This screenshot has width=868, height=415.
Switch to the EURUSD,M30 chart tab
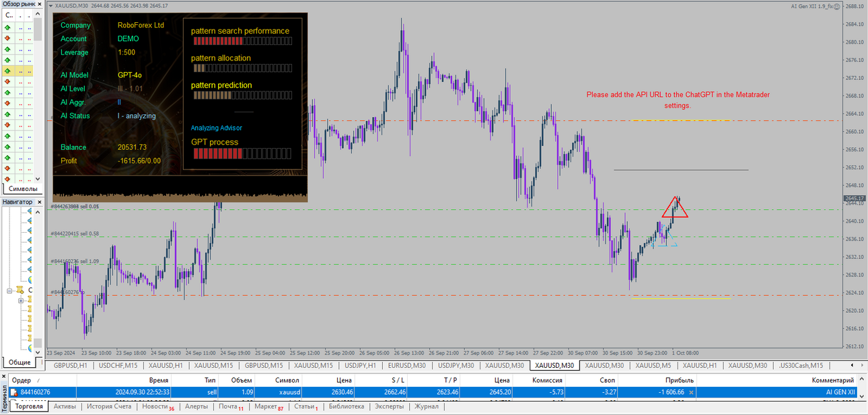tap(406, 365)
